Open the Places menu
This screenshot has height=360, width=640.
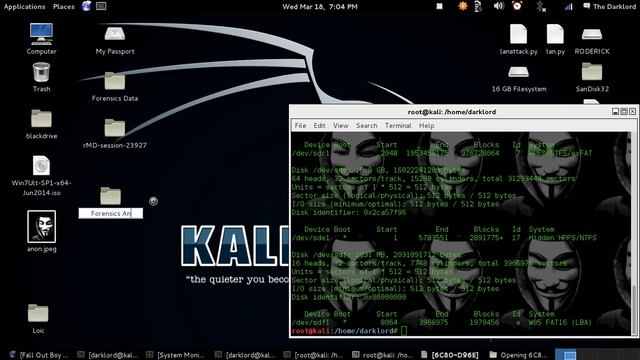[x=64, y=7]
